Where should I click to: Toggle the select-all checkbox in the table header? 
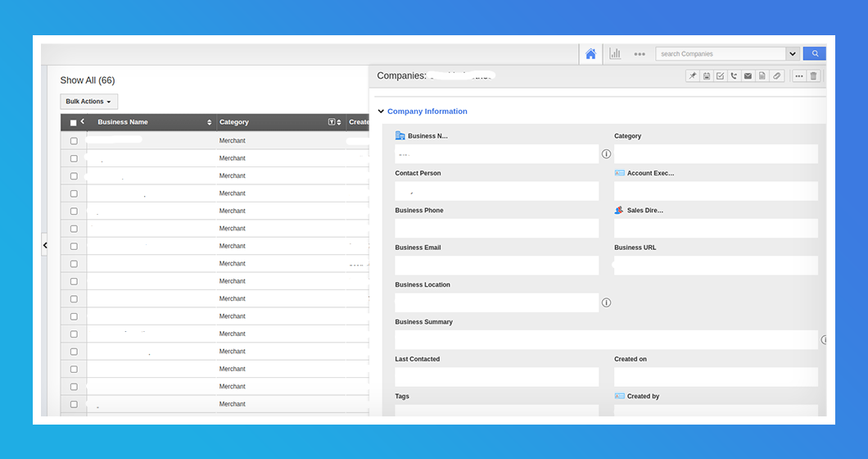point(73,122)
